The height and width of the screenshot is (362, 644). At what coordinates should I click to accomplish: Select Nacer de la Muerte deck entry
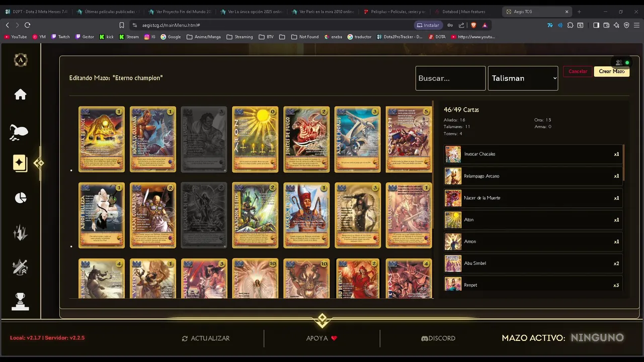pos(533,198)
